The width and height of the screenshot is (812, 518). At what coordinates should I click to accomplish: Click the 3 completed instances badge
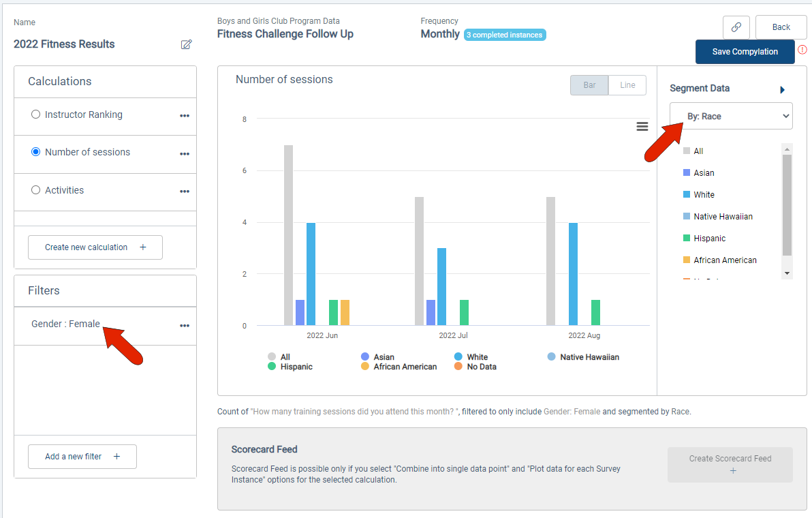[504, 35]
